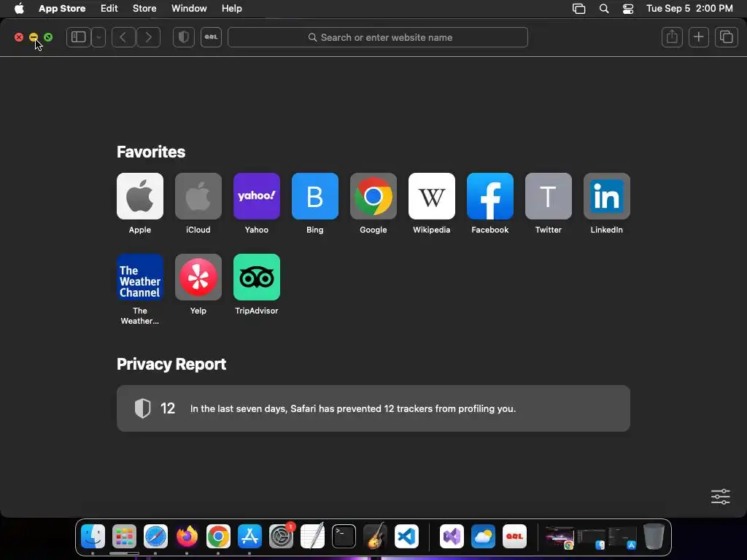Screen dimensions: 747x560
Task: Open the LinkedIn favorite
Action: 607,196
